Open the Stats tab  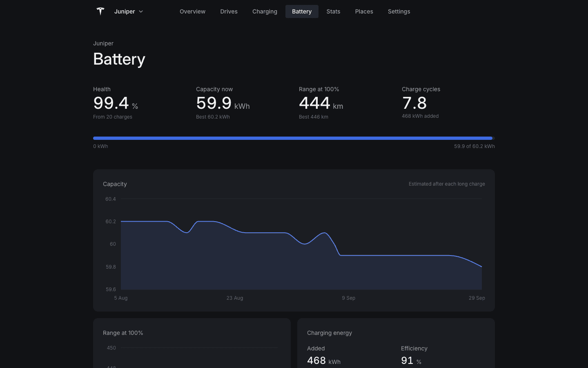point(333,11)
